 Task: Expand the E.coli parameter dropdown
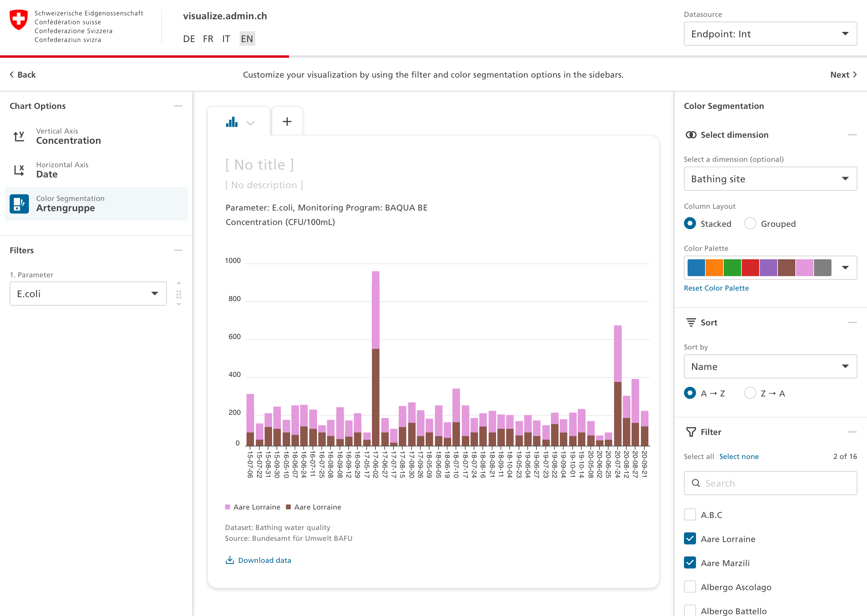point(88,293)
